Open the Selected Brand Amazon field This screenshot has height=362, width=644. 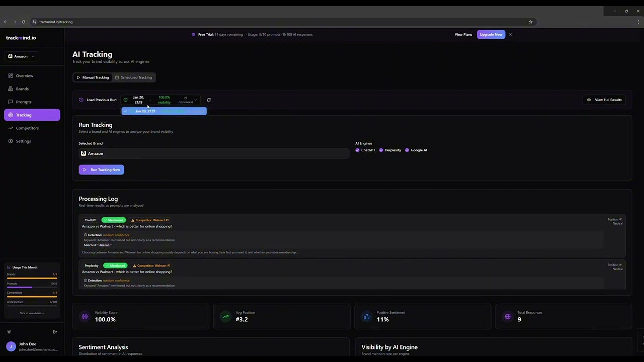point(214,153)
